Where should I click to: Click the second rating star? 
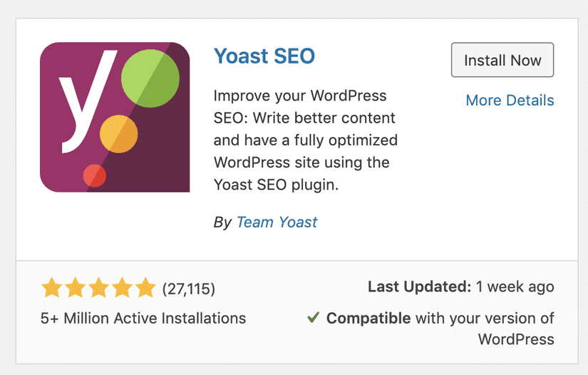[74, 288]
